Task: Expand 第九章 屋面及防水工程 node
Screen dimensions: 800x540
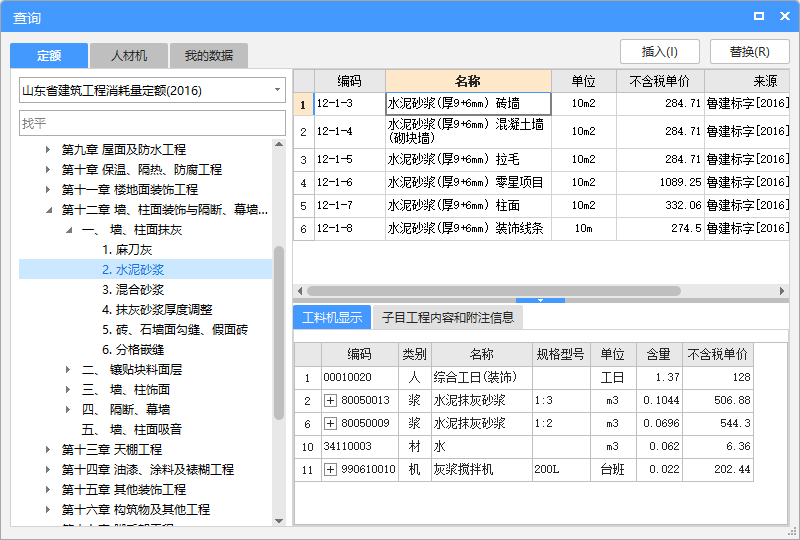Action: point(48,150)
